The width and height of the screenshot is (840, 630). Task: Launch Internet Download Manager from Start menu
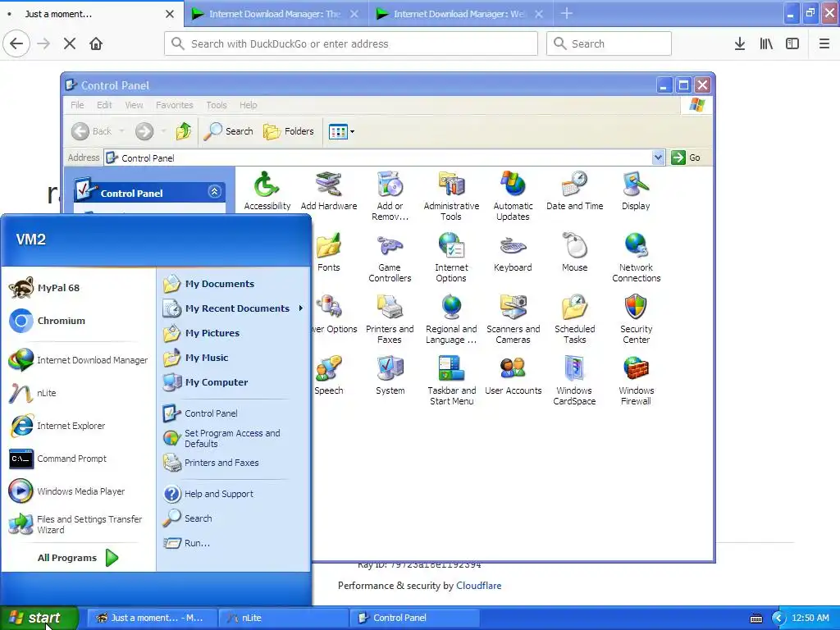[79, 360]
